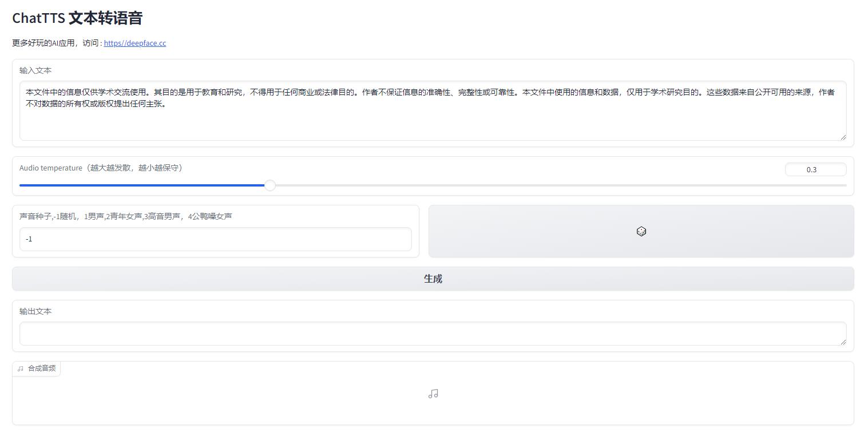Open the https://deepface.cc link
868x436 pixels.
[x=135, y=43]
